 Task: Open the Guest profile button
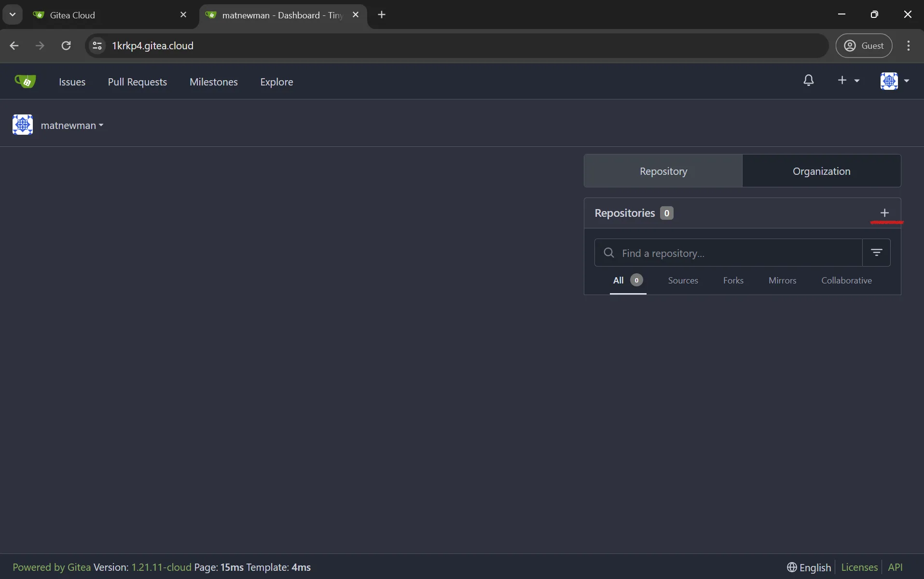(x=864, y=45)
